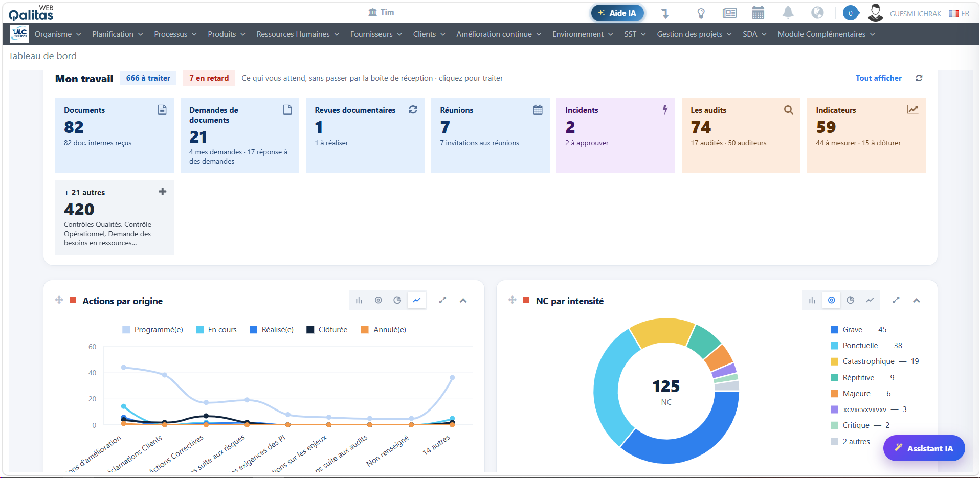Switch Actions par origine to bar chart

tap(359, 300)
